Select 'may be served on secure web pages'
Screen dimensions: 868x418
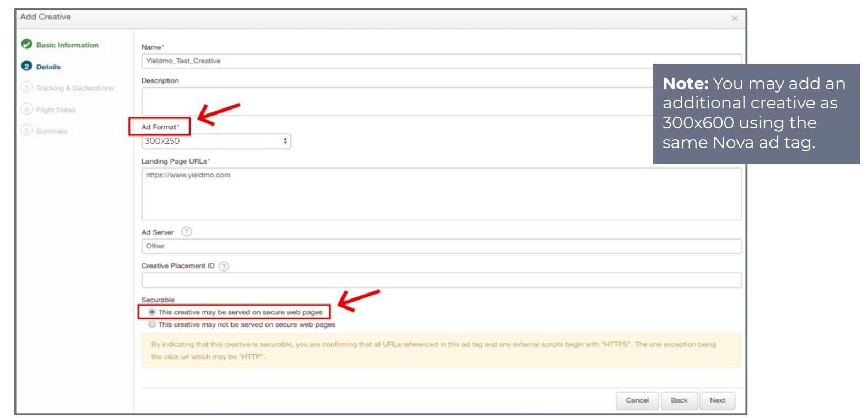point(152,312)
